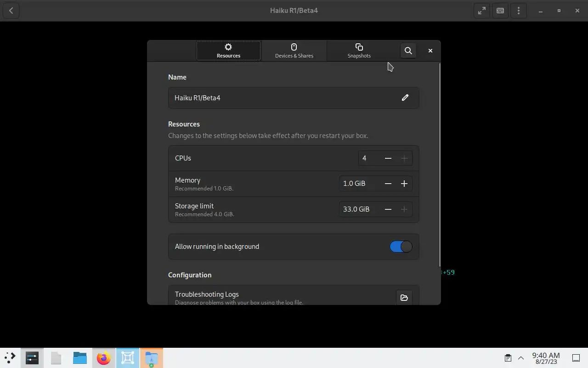The height and width of the screenshot is (368, 588).
Task: Minimize the Boxes window
Action: (541, 11)
